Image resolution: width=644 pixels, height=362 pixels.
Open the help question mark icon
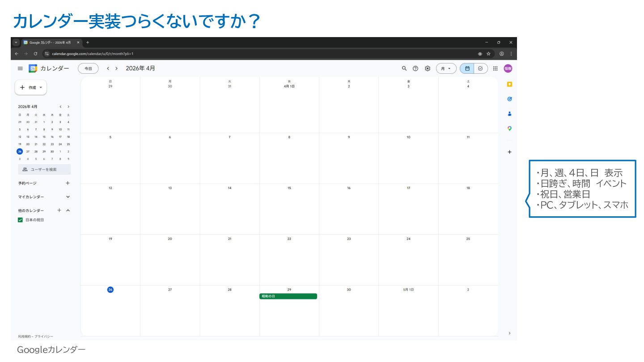[x=415, y=68]
